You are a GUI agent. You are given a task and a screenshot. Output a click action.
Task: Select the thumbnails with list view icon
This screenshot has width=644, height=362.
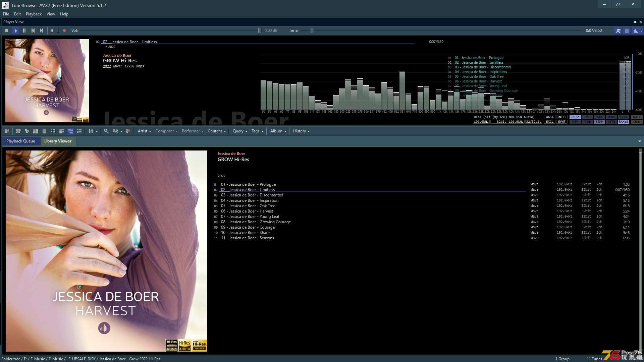tap(62, 131)
